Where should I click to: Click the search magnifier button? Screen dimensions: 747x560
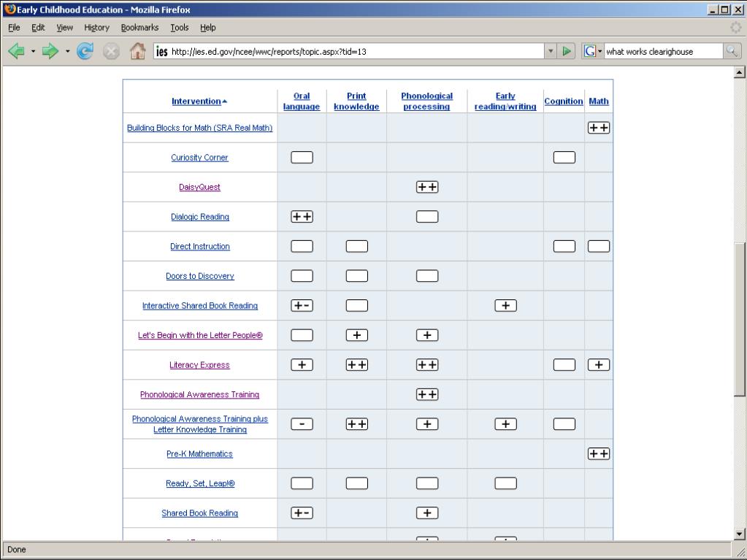pyautogui.click(x=732, y=51)
